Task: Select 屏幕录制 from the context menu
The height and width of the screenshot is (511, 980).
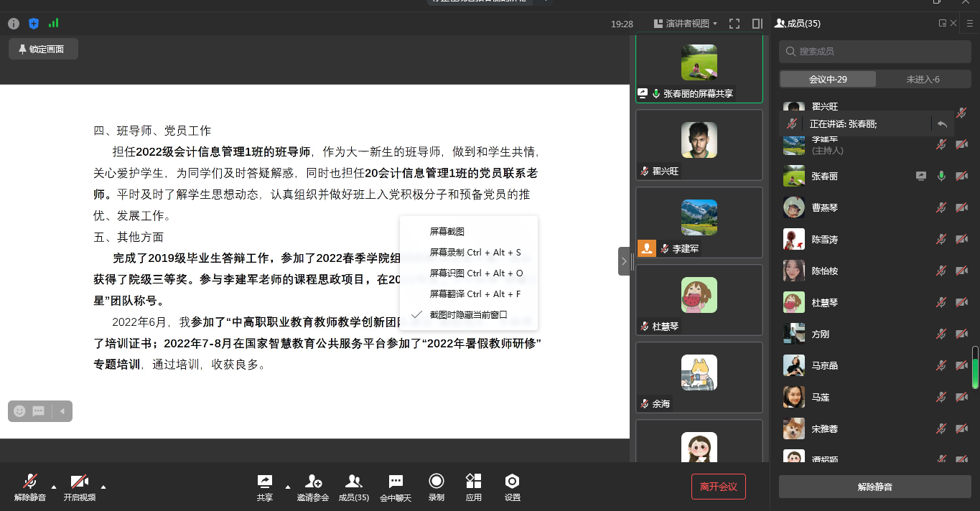Action: [x=475, y=253]
